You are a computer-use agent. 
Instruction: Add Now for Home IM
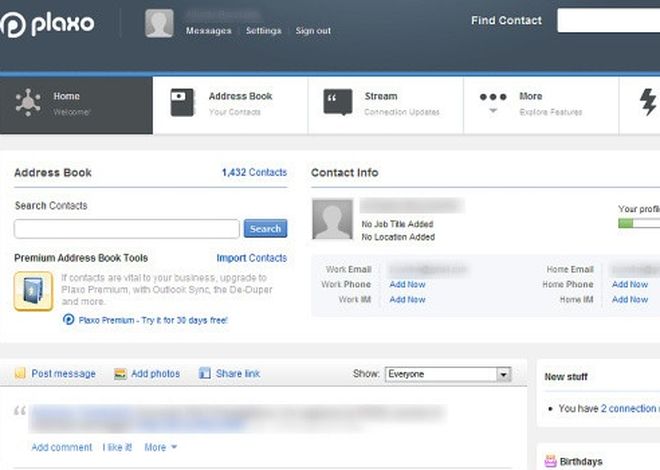point(630,300)
